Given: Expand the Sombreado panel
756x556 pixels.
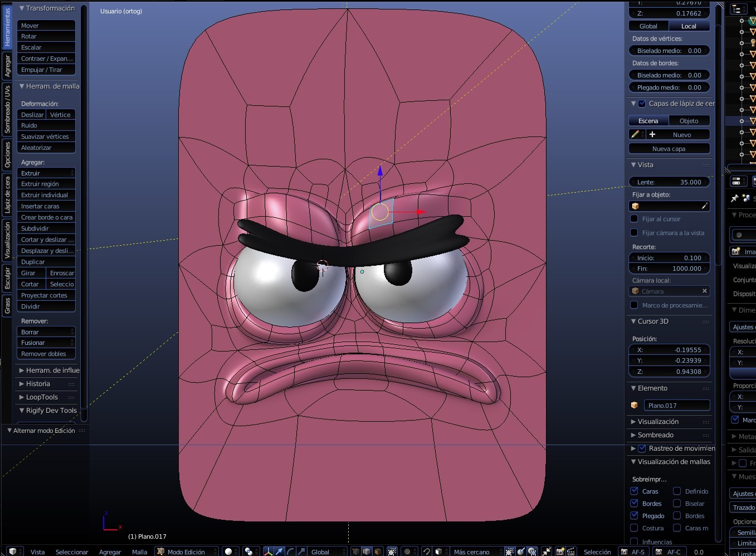Looking at the screenshot, I should point(633,435).
